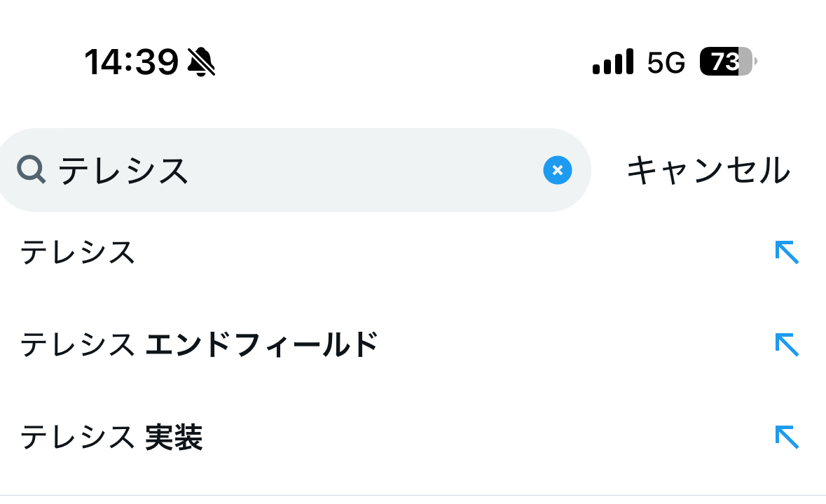Screen dimensions: 826x504
Task: Clear the search text with the X button
Action: (557, 170)
